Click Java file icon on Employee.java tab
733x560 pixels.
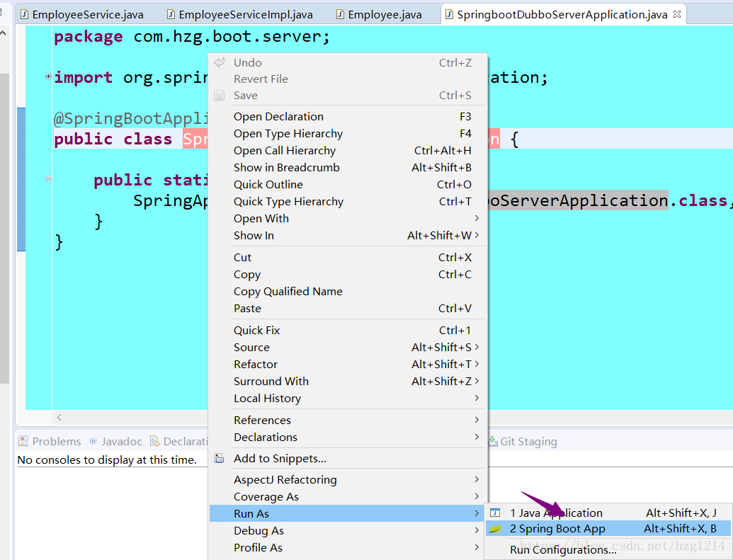[341, 14]
